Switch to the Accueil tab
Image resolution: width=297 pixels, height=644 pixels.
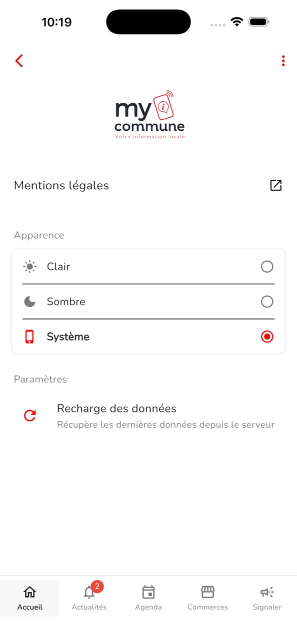[x=30, y=598]
